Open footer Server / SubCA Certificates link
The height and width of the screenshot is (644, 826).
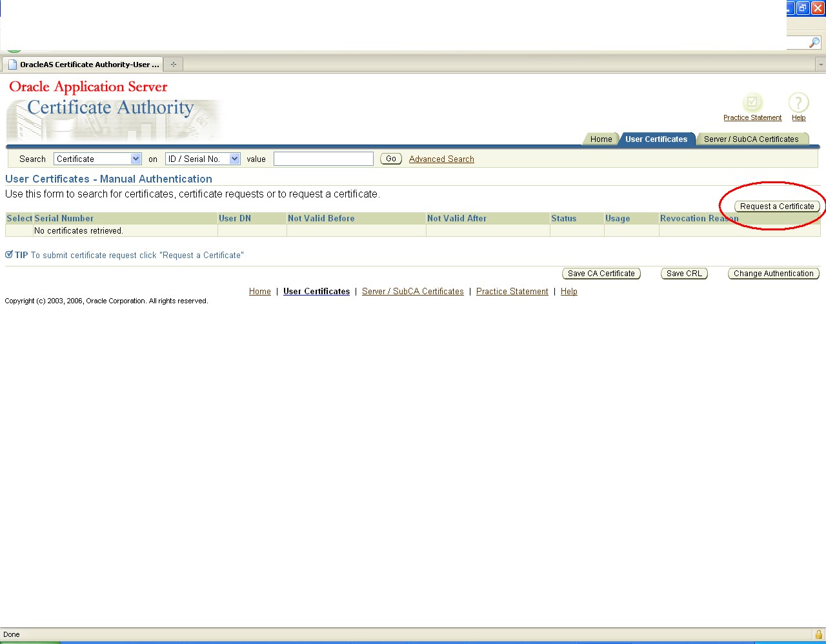click(x=413, y=292)
